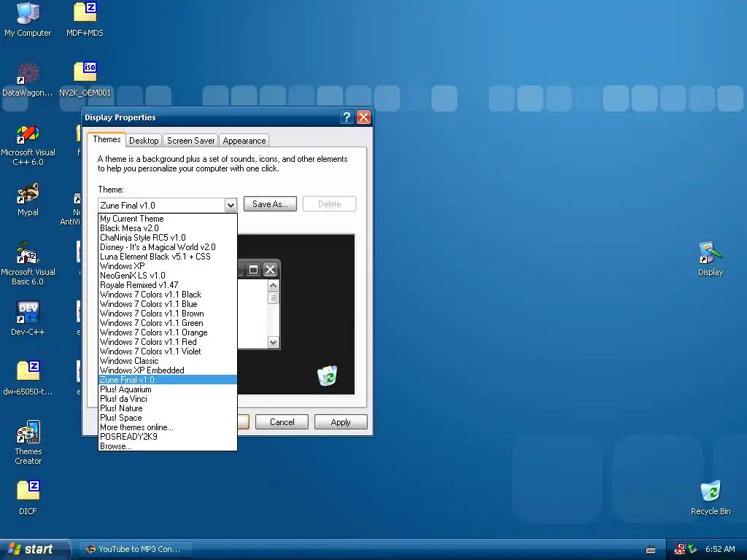Click the Apply button

pyautogui.click(x=341, y=422)
